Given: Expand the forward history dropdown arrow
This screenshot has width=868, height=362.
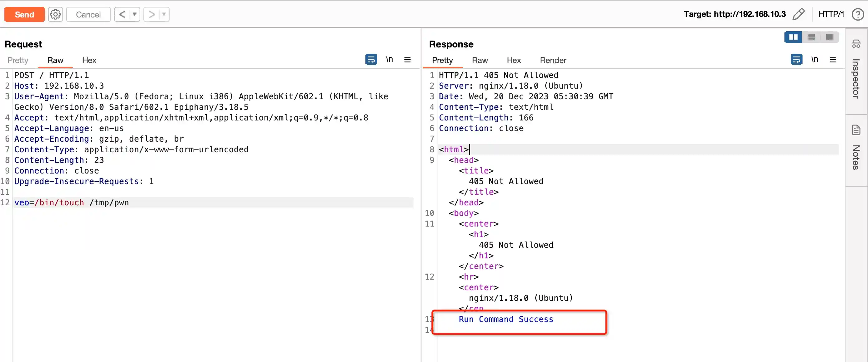Looking at the screenshot, I should 164,14.
